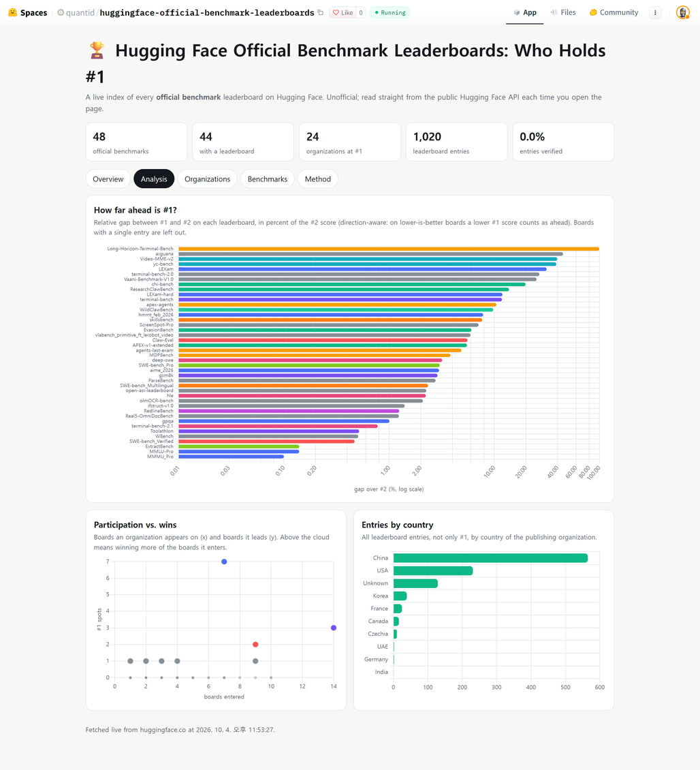Click the RedlineBench purple bar
This screenshot has height=770, width=700.
pyautogui.click(x=289, y=411)
